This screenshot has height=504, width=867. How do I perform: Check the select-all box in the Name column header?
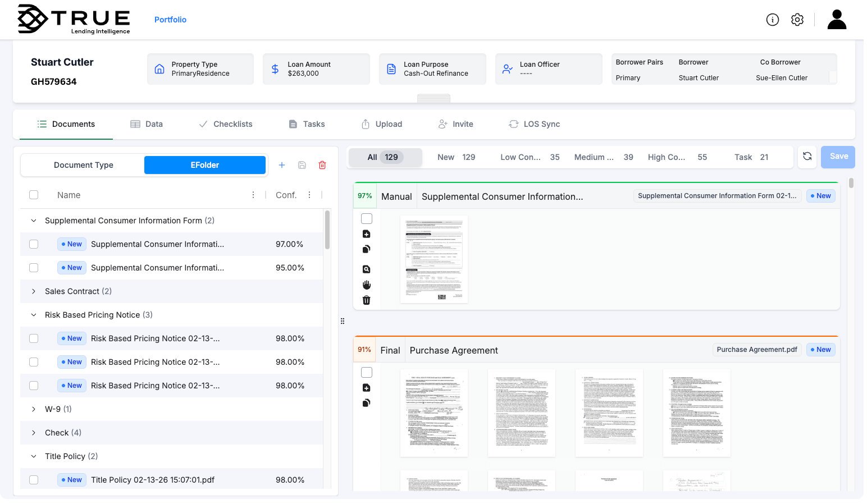[x=34, y=195]
